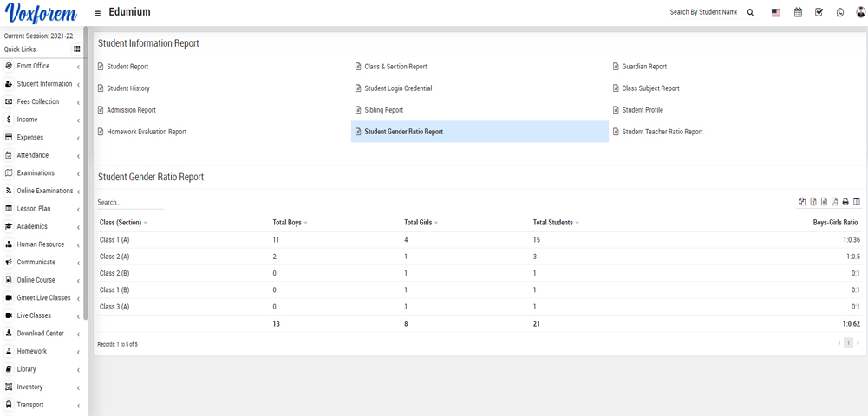Export table as PDF icon
Viewport: 868px width, 416px height.
(x=834, y=202)
